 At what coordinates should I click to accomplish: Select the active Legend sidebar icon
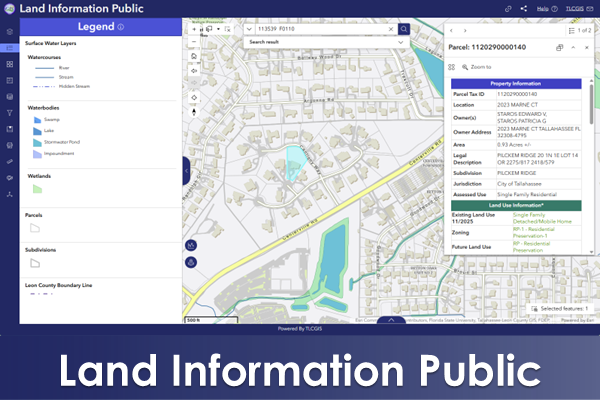point(10,48)
